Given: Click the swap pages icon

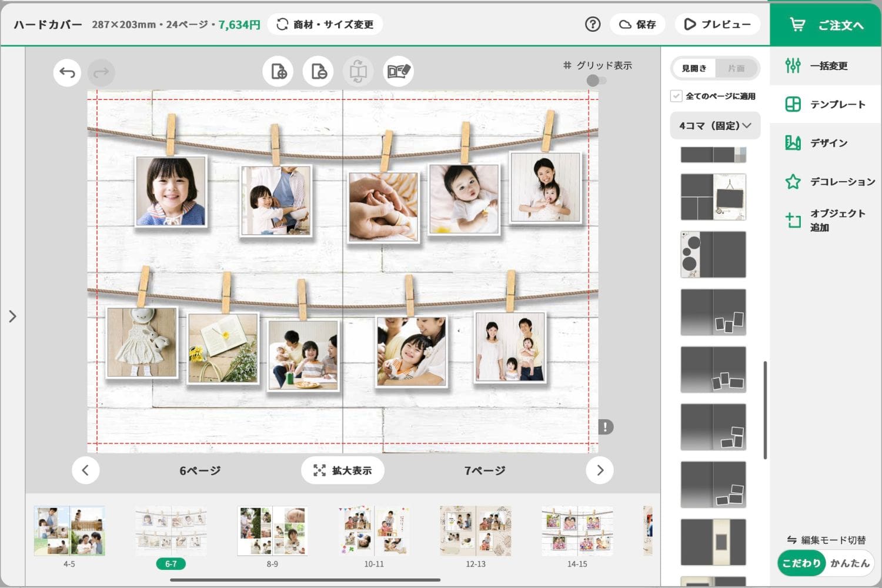Looking at the screenshot, I should (358, 72).
